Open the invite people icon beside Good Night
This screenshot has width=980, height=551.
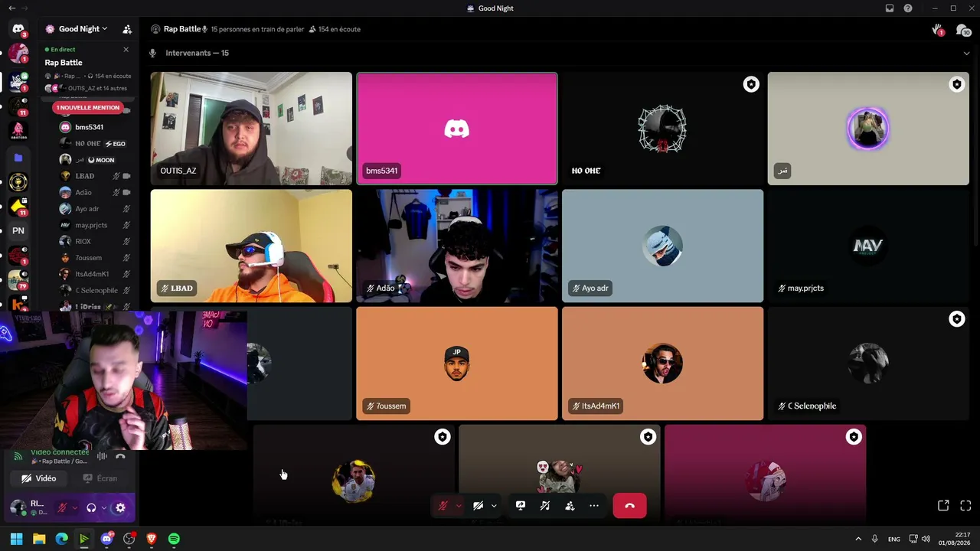point(127,29)
